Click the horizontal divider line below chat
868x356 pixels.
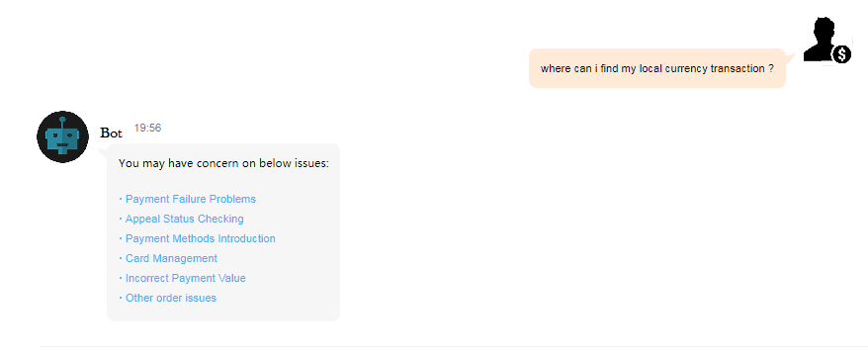click(x=454, y=346)
